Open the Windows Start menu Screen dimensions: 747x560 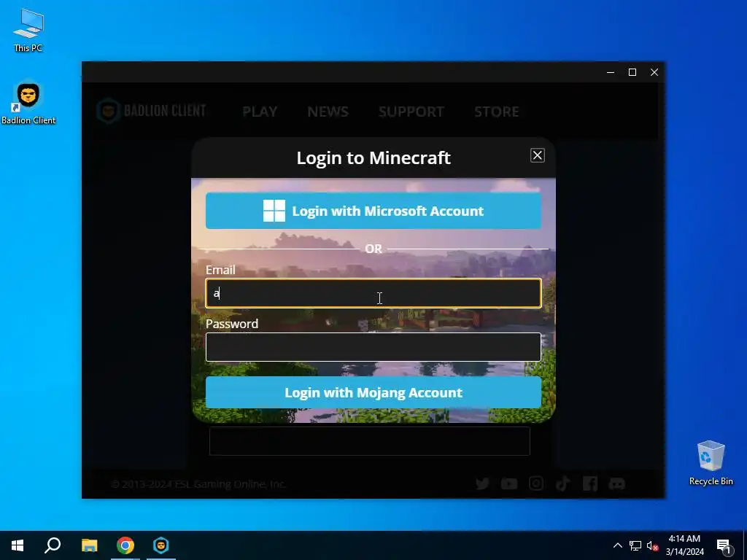pos(18,545)
